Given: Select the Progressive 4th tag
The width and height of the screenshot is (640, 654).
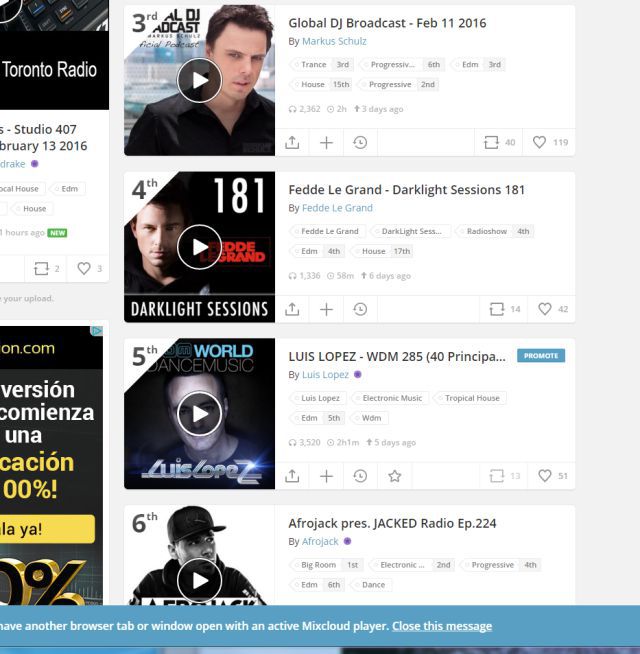Looking at the screenshot, I should point(500,565).
